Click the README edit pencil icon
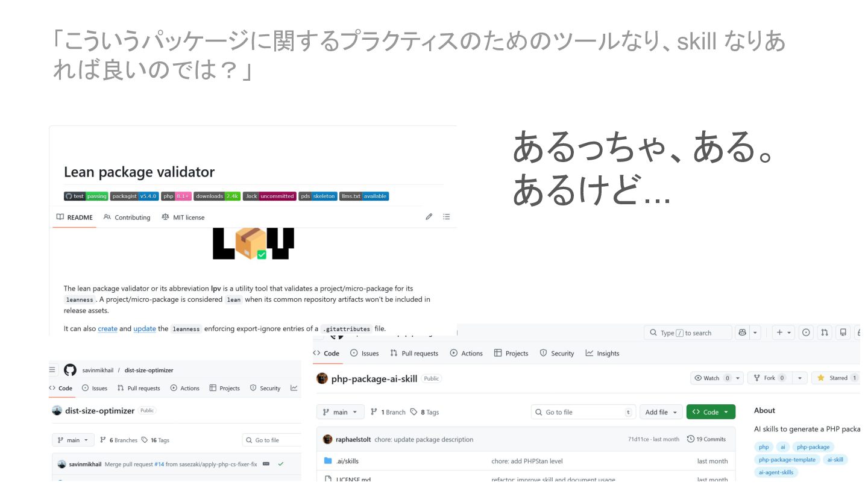The width and height of the screenshot is (868, 488). (x=429, y=217)
